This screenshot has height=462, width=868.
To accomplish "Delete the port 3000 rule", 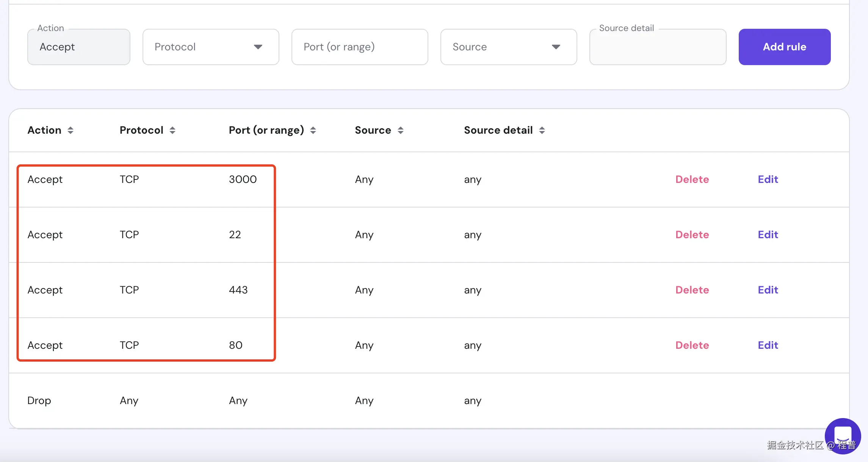I will click(692, 179).
